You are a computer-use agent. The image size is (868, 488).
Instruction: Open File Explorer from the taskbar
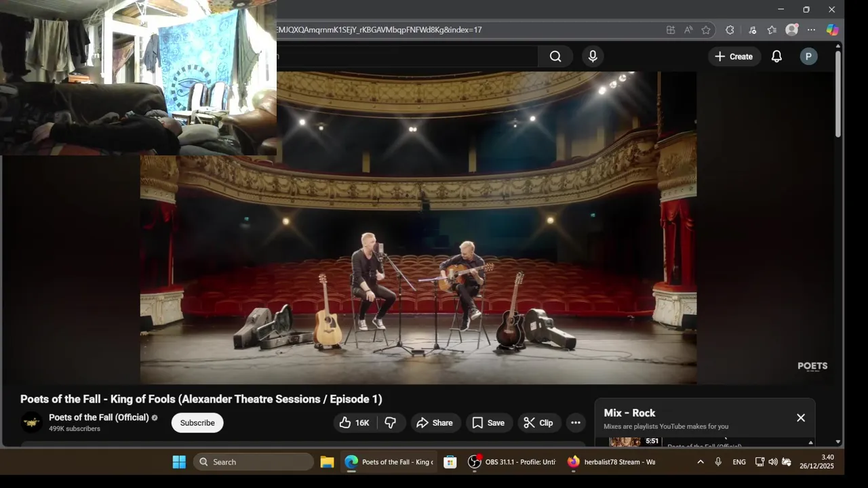coord(327,462)
